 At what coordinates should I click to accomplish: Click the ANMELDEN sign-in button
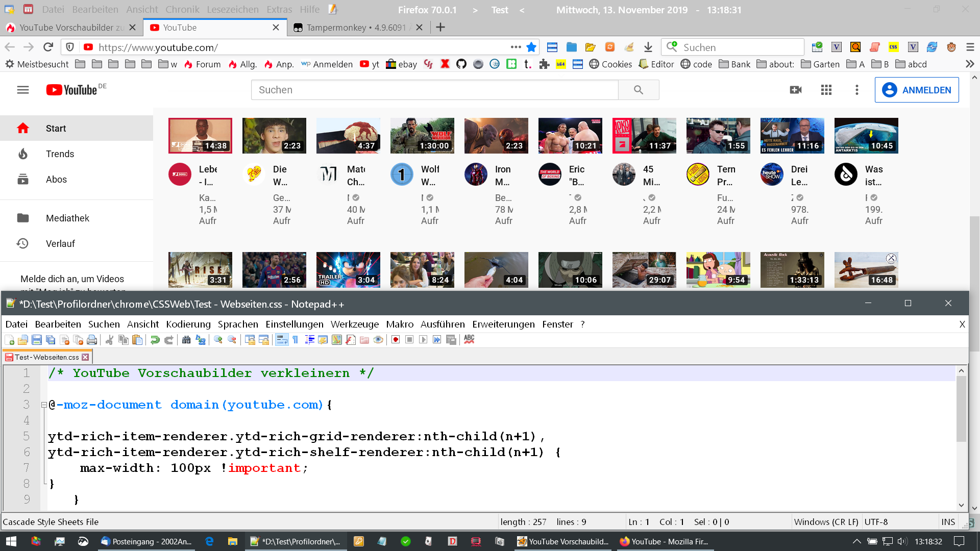(917, 90)
